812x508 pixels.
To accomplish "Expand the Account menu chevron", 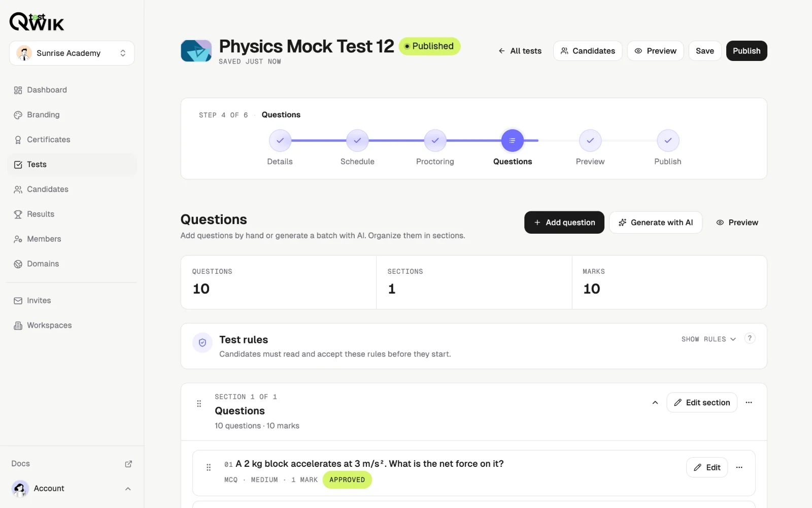I will point(128,489).
